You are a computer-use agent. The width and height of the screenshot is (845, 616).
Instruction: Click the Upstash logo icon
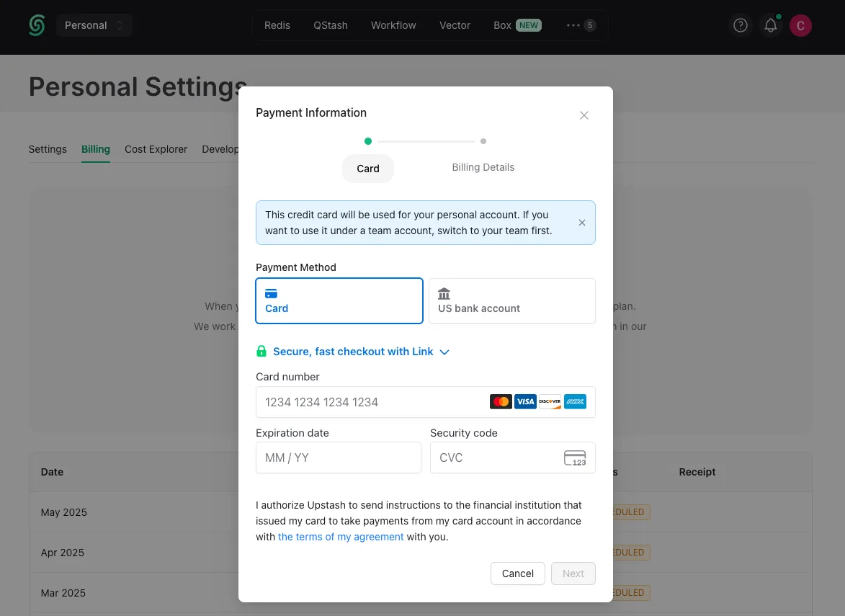[37, 25]
